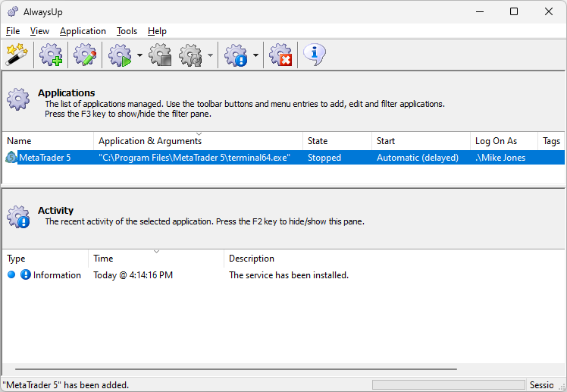Click the .\Mike Jones log on cell
Viewport: 567px width, 392px height.
500,158
